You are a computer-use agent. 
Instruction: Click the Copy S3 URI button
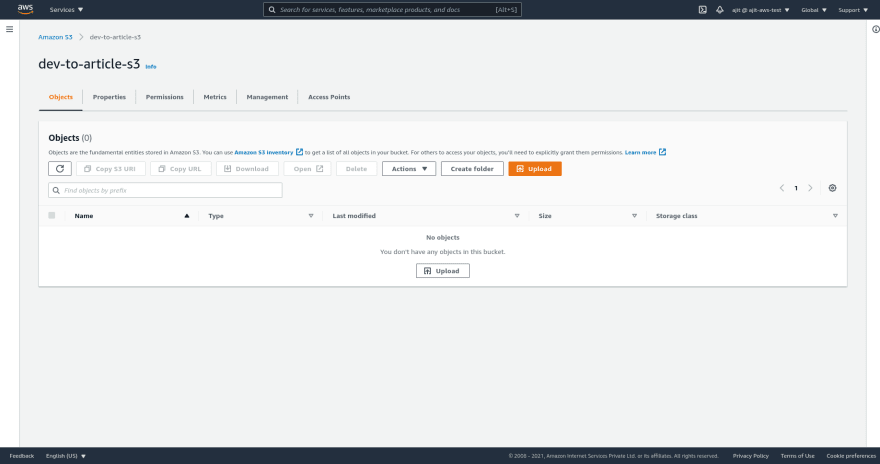click(111, 168)
